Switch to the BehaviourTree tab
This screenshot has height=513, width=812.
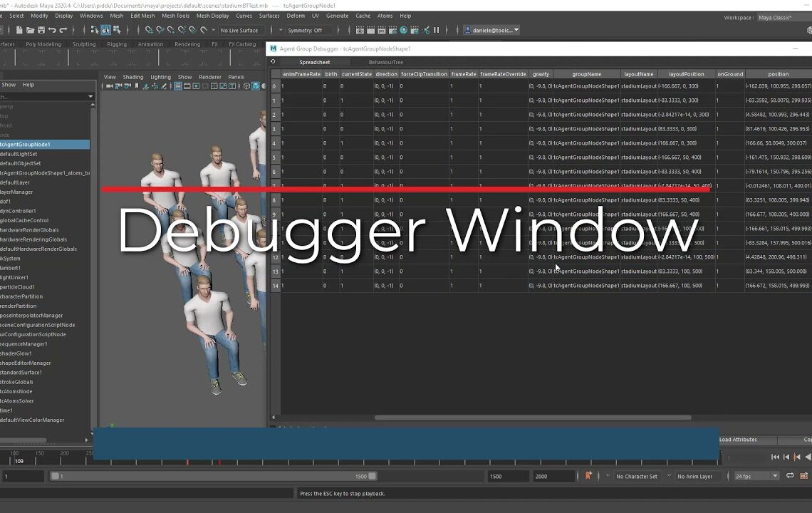click(x=385, y=62)
